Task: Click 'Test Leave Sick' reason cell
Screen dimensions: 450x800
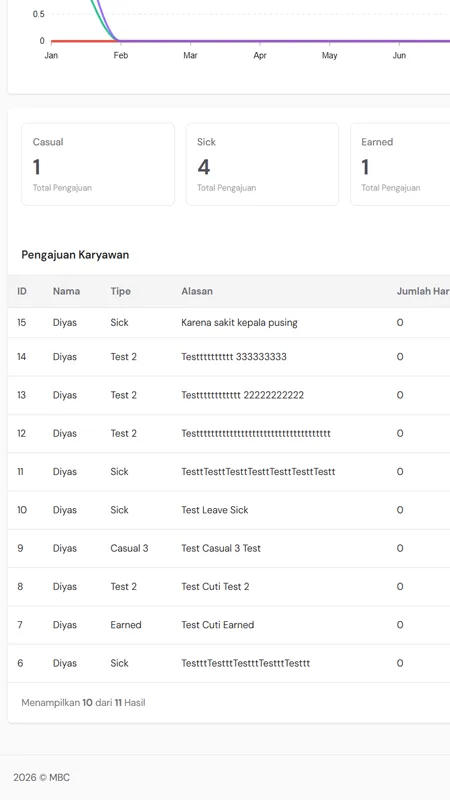Action: pos(215,510)
